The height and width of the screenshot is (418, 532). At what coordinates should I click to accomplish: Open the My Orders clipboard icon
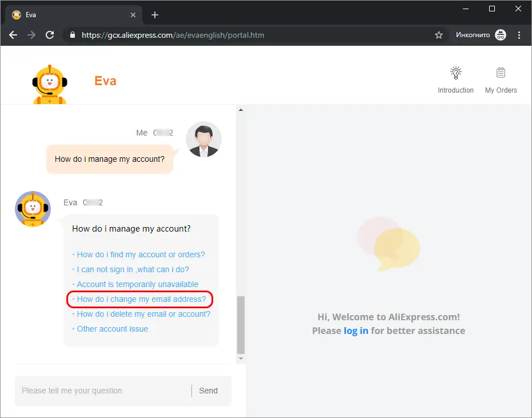tap(501, 73)
